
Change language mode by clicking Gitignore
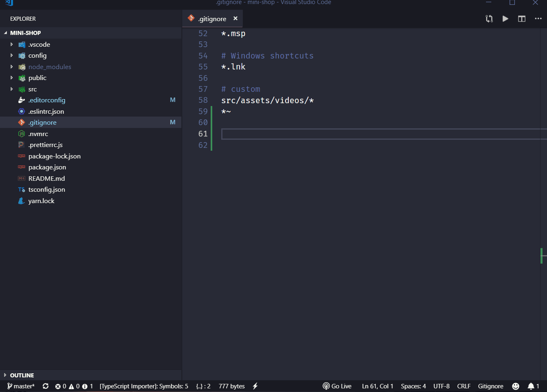[490, 386]
